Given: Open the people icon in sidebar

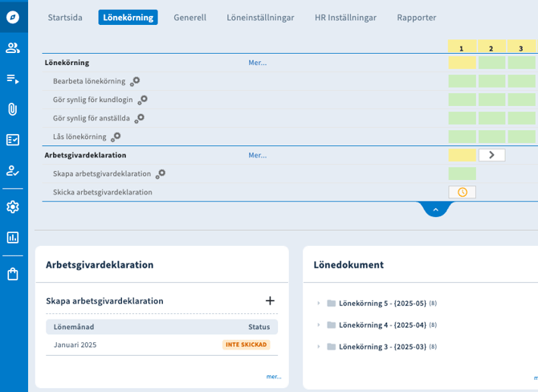Looking at the screenshot, I should pos(13,47).
